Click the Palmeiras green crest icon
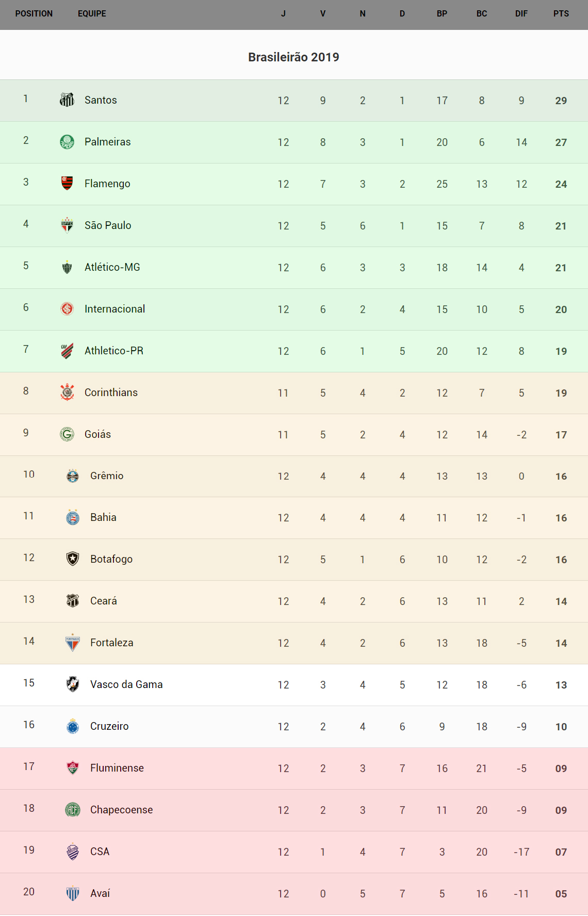Image resolution: width=588 pixels, height=916 pixels. click(x=67, y=141)
